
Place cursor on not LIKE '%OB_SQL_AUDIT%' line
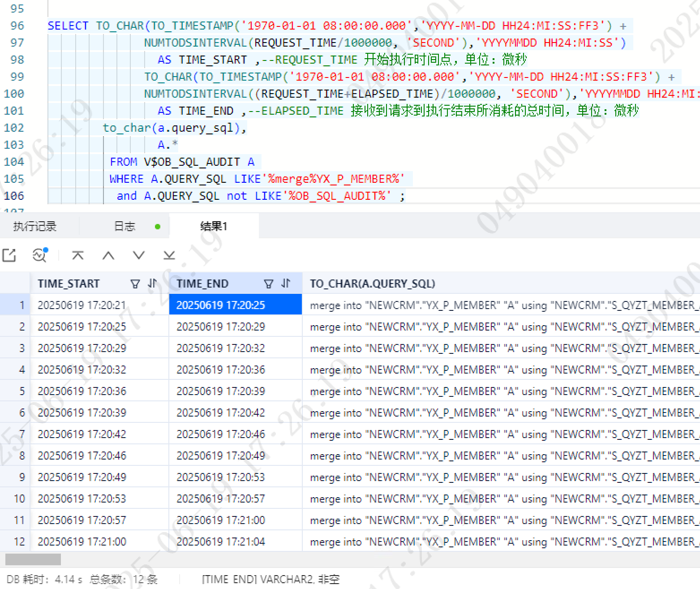click(260, 196)
